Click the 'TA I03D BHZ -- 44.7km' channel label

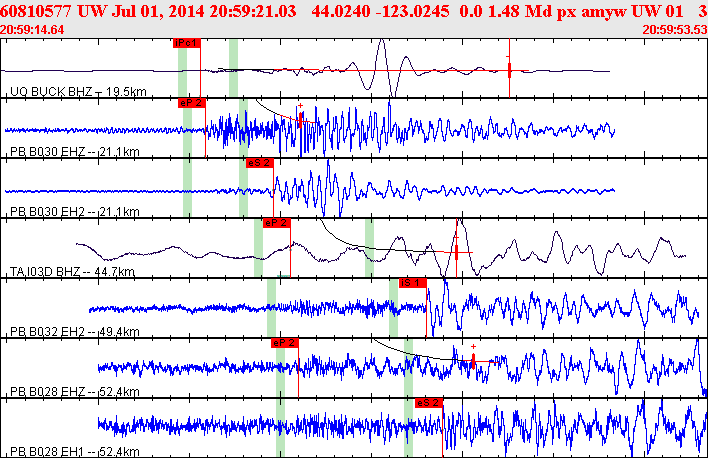pos(72,272)
